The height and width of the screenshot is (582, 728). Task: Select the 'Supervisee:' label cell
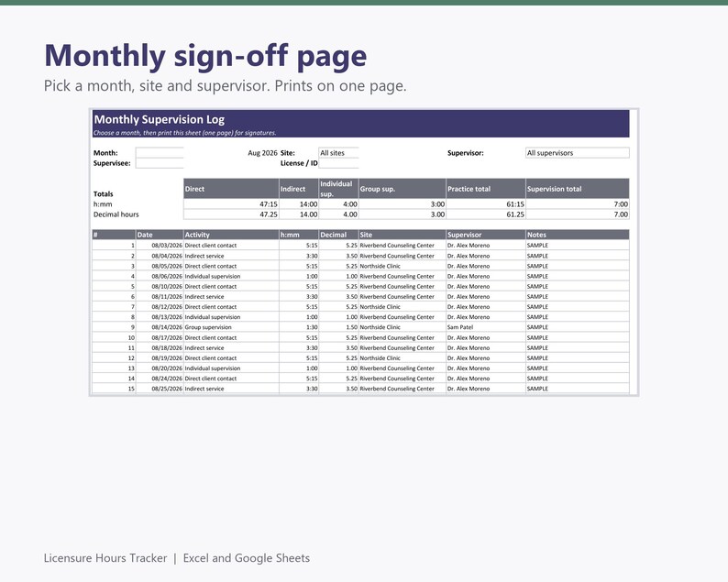(x=112, y=163)
